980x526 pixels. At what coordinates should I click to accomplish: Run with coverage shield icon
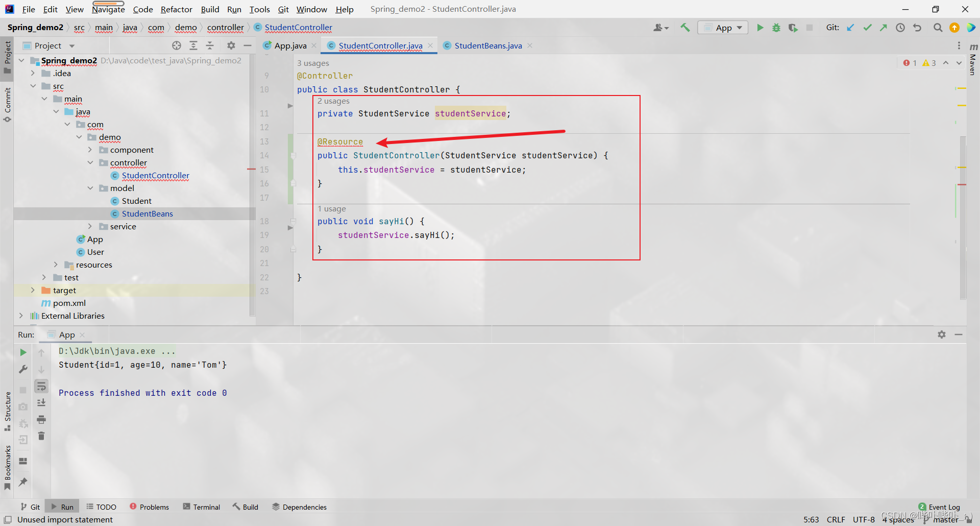click(x=793, y=28)
